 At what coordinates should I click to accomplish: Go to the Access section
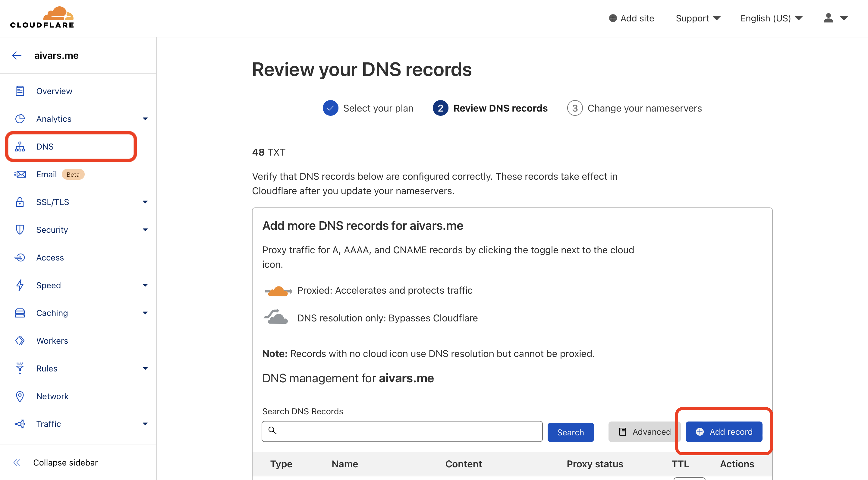click(50, 257)
